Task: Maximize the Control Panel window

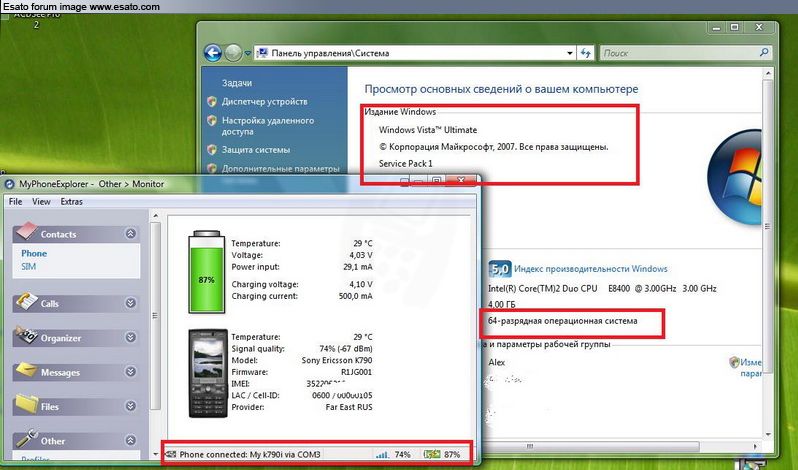Action: 734,27
